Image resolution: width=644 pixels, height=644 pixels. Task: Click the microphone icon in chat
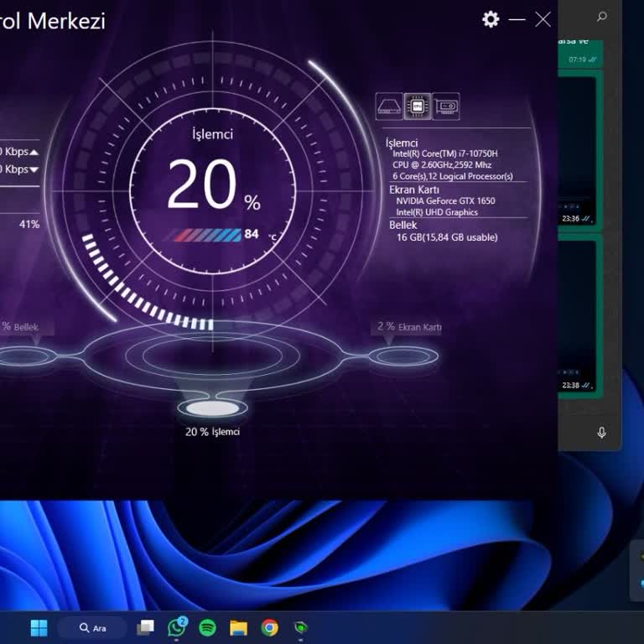tap(601, 433)
